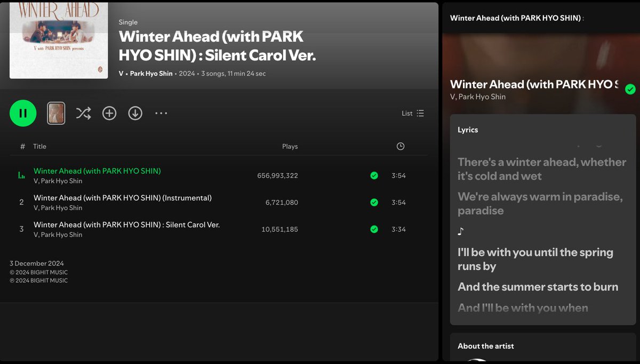Download the single for offline listening
640x364 pixels.
135,113
